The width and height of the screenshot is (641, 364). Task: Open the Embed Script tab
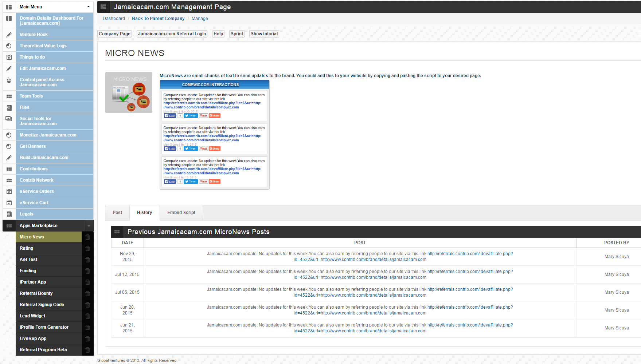pos(181,213)
